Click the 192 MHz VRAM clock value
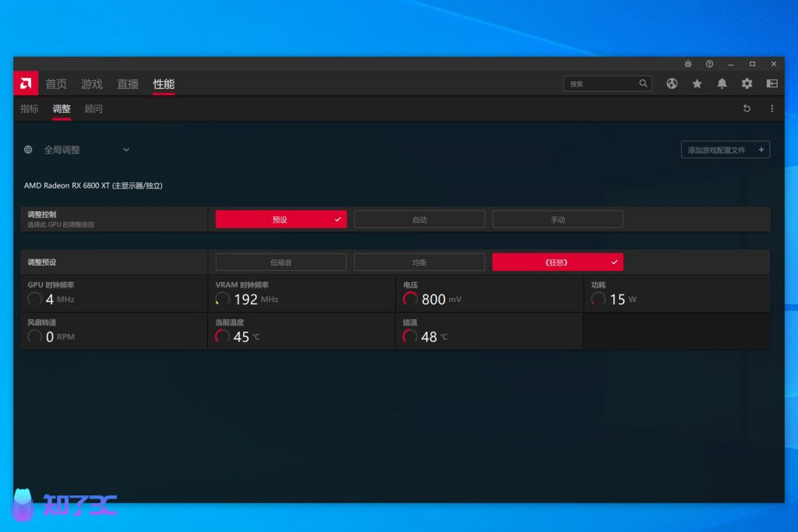This screenshot has height=532, width=798. 256,299
